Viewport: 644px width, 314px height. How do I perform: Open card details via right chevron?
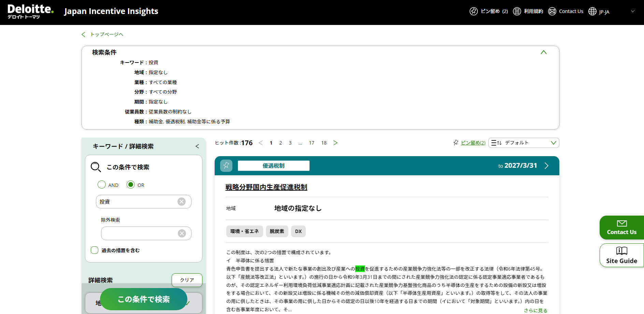pyautogui.click(x=546, y=166)
